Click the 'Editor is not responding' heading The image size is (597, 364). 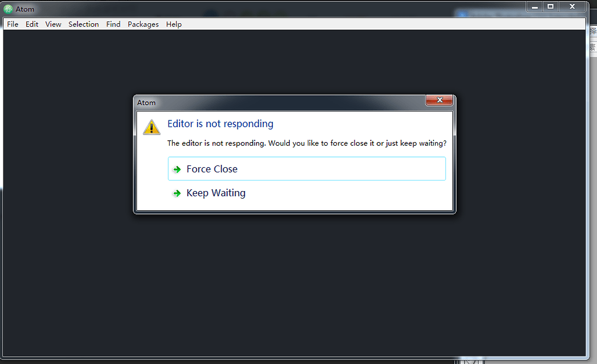coord(220,124)
